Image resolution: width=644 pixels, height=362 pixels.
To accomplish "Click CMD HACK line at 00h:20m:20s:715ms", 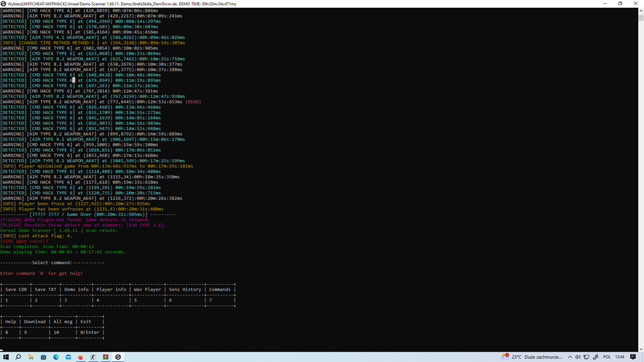I will pyautogui.click(x=80, y=193).
